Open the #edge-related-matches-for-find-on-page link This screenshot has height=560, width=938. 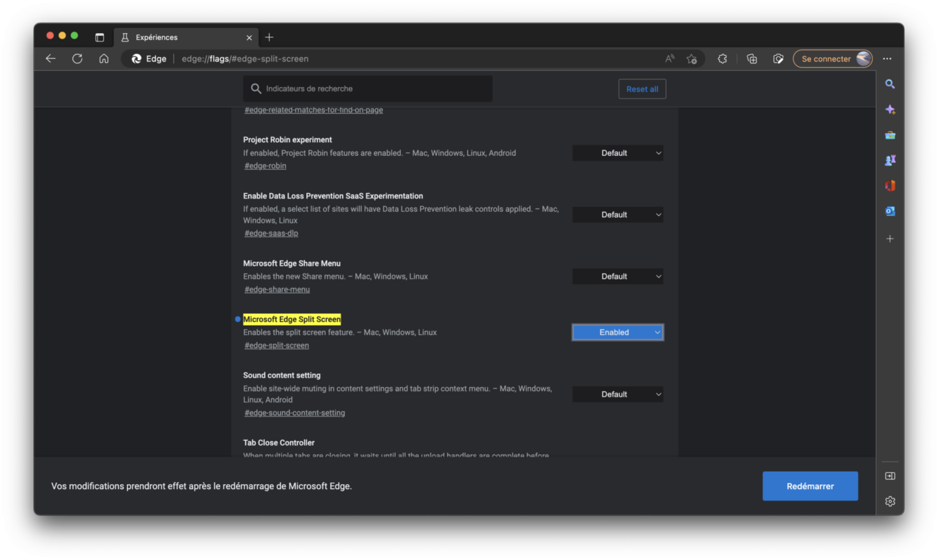pyautogui.click(x=314, y=110)
